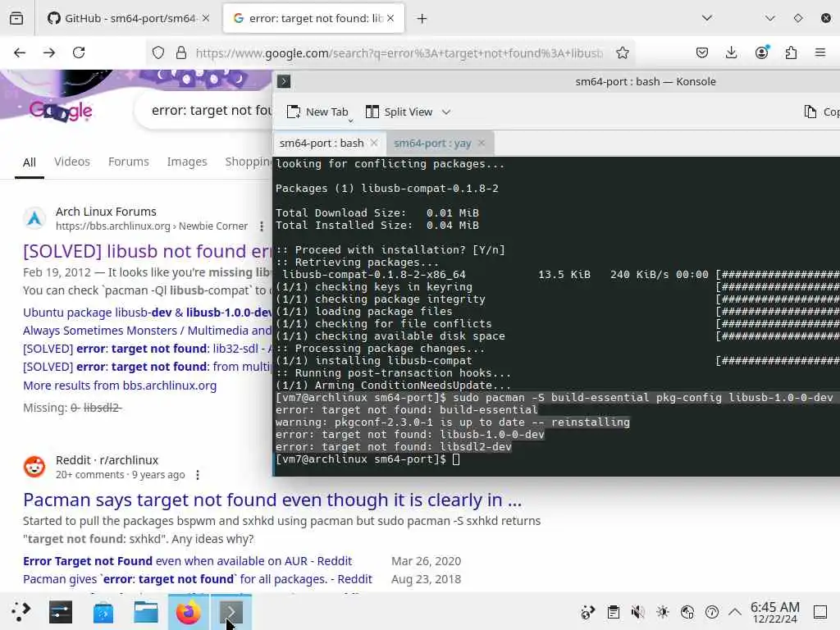This screenshot has height=630, width=840.
Task: Open Firefox recent browsing view icon
Action: (16, 19)
